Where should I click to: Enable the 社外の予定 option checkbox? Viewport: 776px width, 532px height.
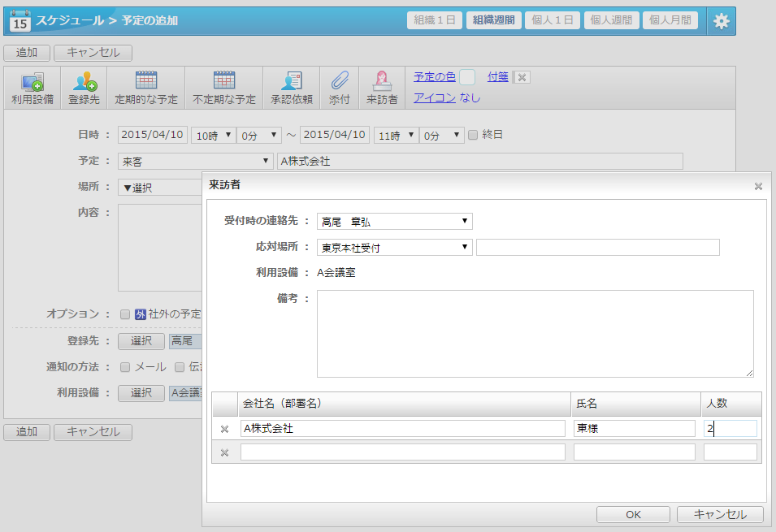tap(125, 314)
